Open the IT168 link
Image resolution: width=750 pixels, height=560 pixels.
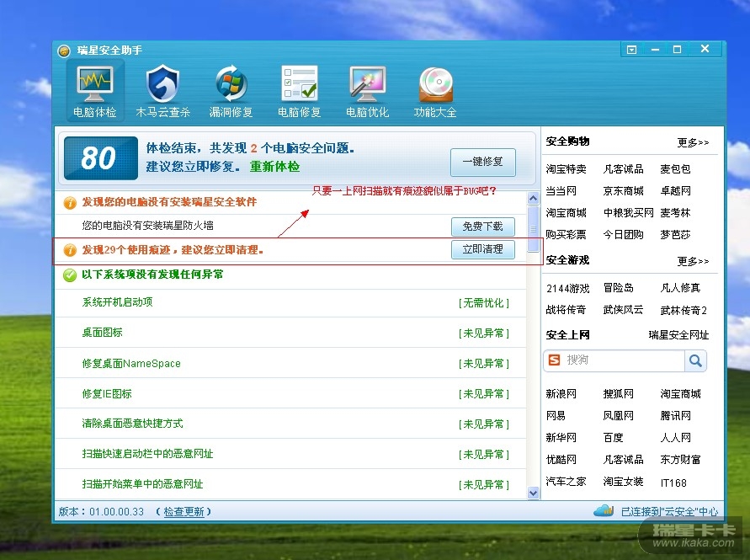673,483
